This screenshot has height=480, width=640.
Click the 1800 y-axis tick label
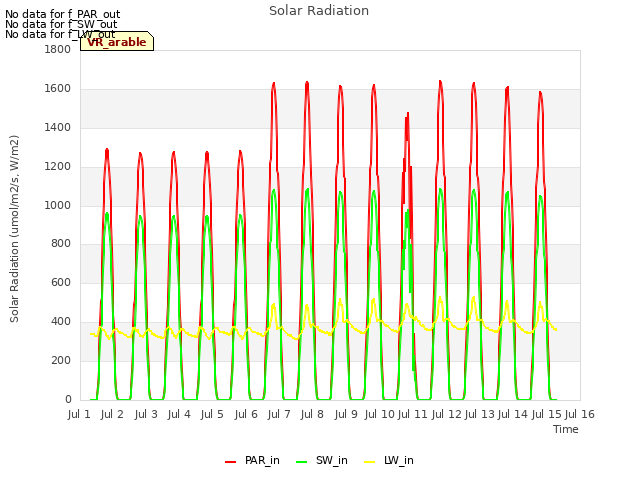[x=58, y=49]
